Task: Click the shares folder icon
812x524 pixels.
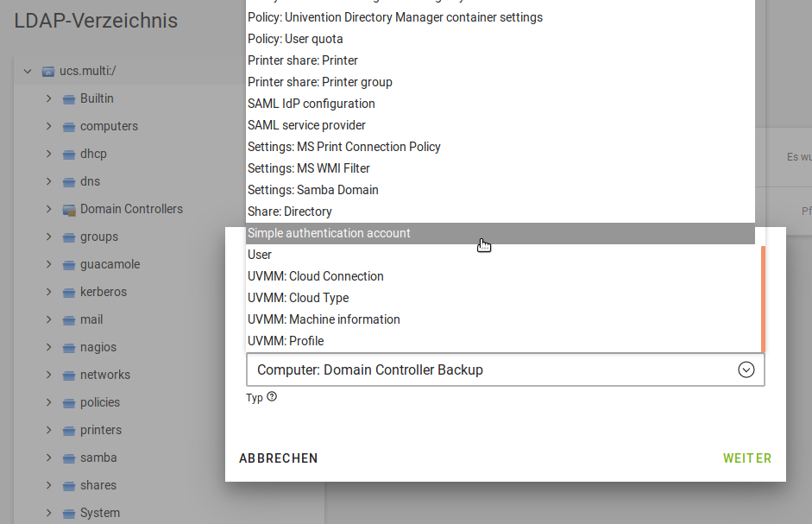Action: [69, 486]
